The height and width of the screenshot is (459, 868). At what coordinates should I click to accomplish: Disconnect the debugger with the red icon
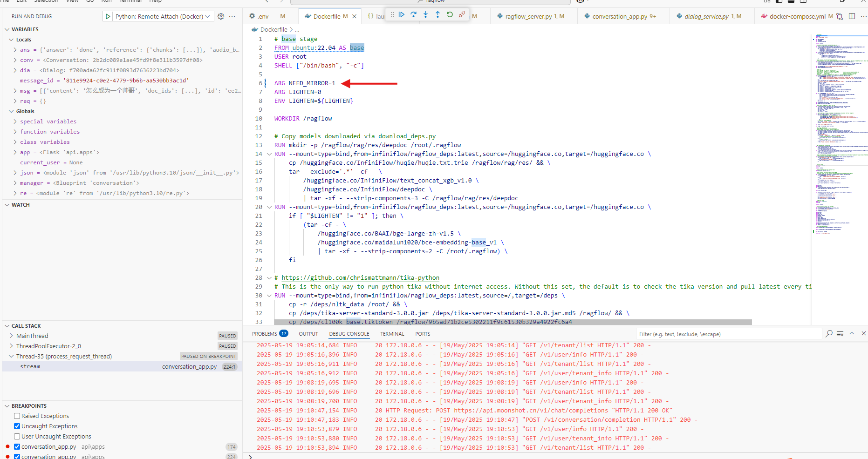click(462, 14)
